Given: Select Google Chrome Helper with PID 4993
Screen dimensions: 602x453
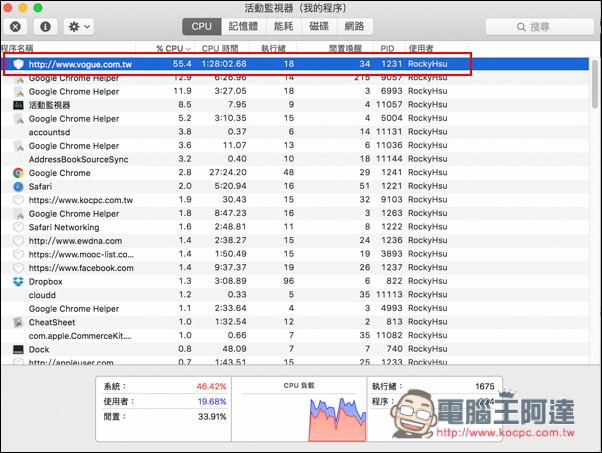Looking at the screenshot, I should click(296, 309).
